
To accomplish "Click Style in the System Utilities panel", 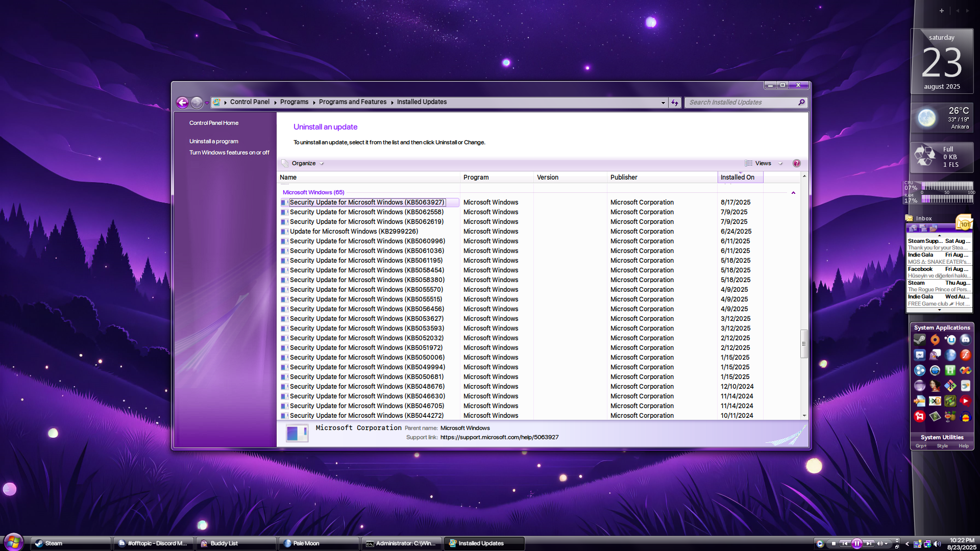I will tap(942, 446).
